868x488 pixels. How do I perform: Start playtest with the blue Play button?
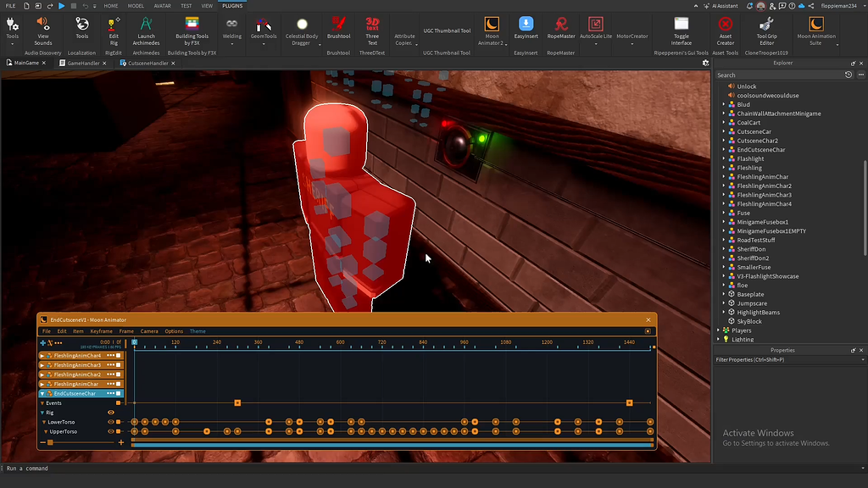pyautogui.click(x=61, y=6)
